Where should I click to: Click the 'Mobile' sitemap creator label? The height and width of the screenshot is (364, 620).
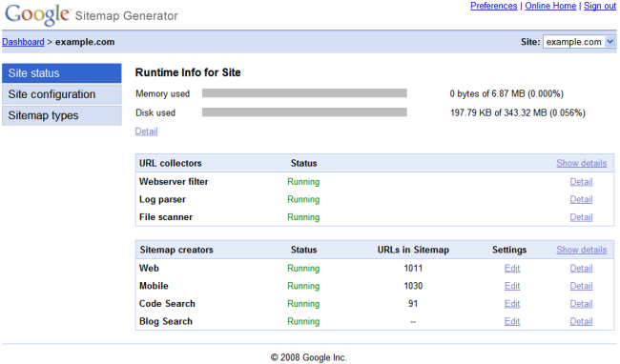tap(154, 286)
